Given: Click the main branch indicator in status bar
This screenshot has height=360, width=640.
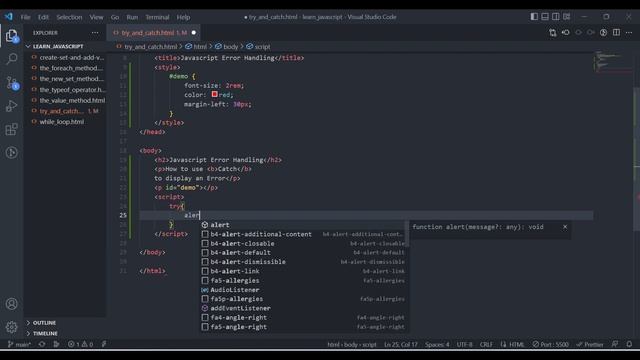Looking at the screenshot, I should coord(19,344).
